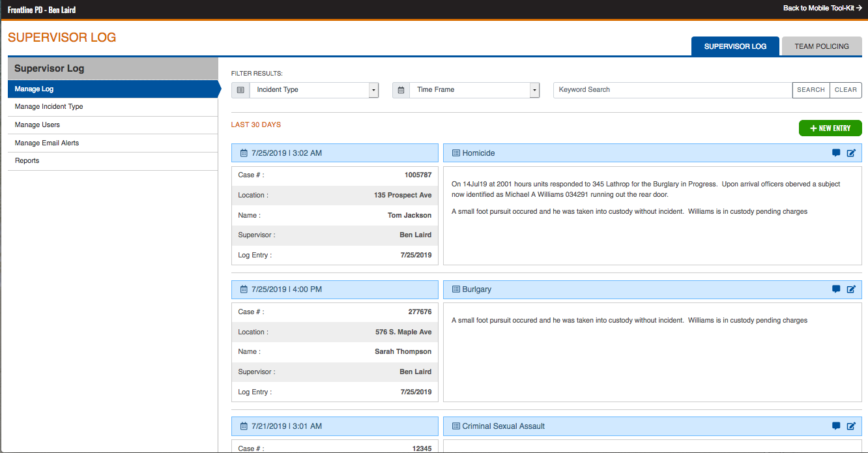Expand the Incident Type dropdown
Image resolution: width=868 pixels, height=453 pixels.
(373, 90)
